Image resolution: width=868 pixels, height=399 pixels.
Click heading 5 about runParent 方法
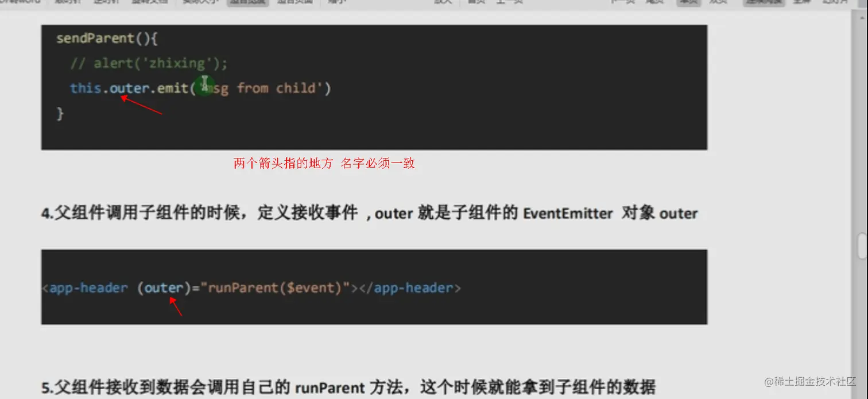click(348, 388)
